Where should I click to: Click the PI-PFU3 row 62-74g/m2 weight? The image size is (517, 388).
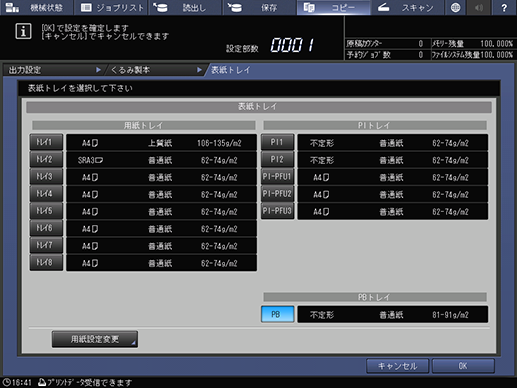point(450,212)
